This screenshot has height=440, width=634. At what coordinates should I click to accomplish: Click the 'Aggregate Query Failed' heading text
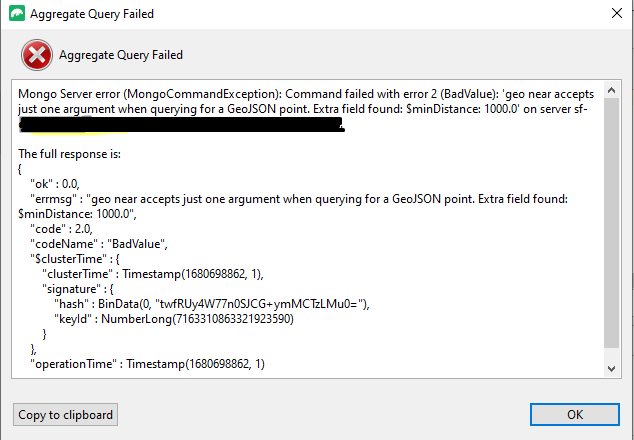click(x=121, y=55)
